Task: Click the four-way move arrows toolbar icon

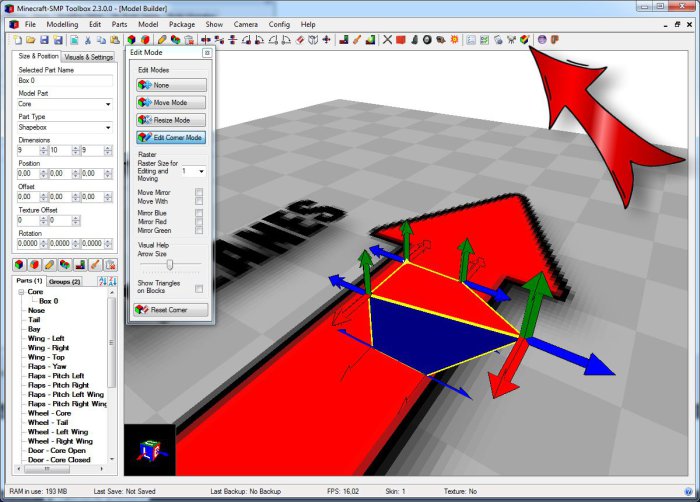Action: 327,40
